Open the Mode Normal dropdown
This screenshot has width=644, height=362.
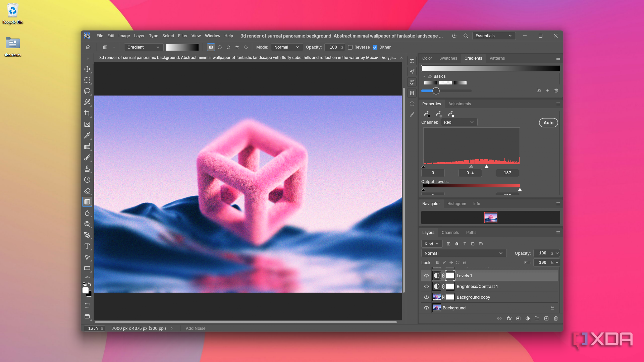287,47
